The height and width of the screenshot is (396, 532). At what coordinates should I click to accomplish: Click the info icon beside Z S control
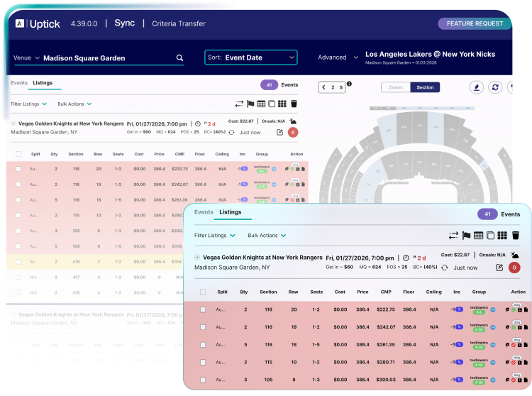[349, 84]
